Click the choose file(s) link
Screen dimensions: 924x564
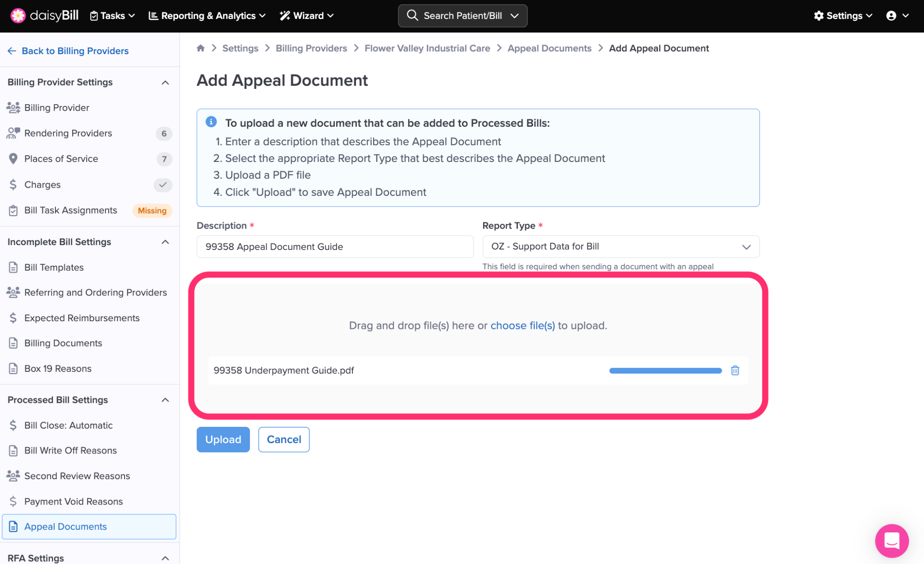pyautogui.click(x=522, y=326)
